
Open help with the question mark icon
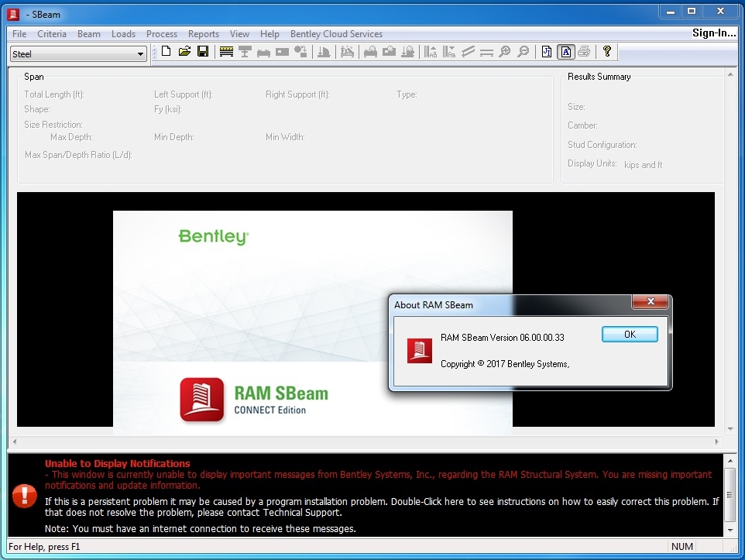pyautogui.click(x=607, y=51)
